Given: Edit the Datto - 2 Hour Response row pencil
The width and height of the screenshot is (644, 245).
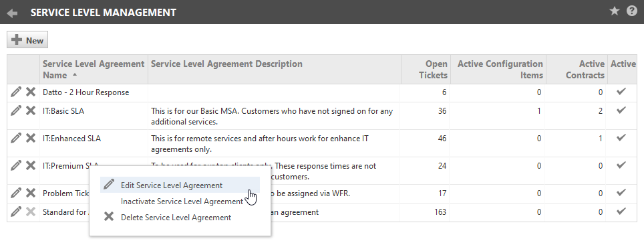Looking at the screenshot, I should 16,92.
